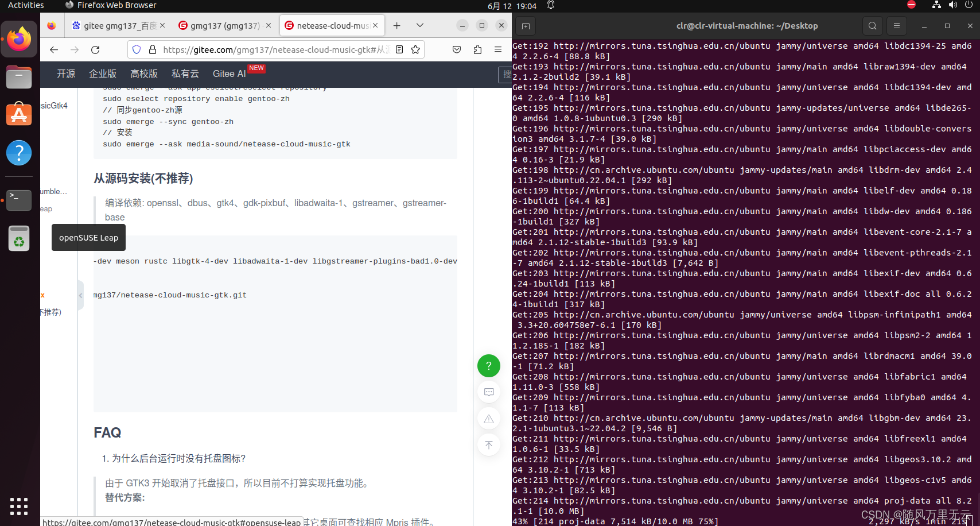Screen dimensions: 980x526
Task: Click the 为什么后台运行时没有托盘图标 question
Action: [x=178, y=458]
